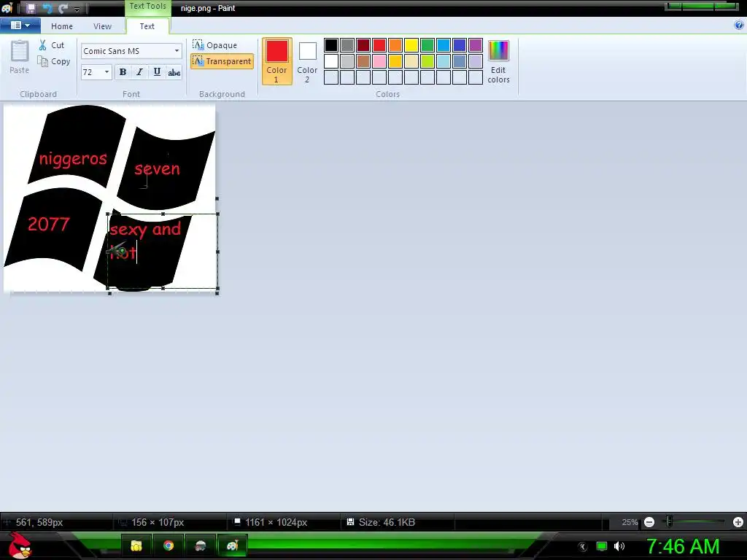Pick the yellow color swatch
747x560 pixels.
click(411, 45)
